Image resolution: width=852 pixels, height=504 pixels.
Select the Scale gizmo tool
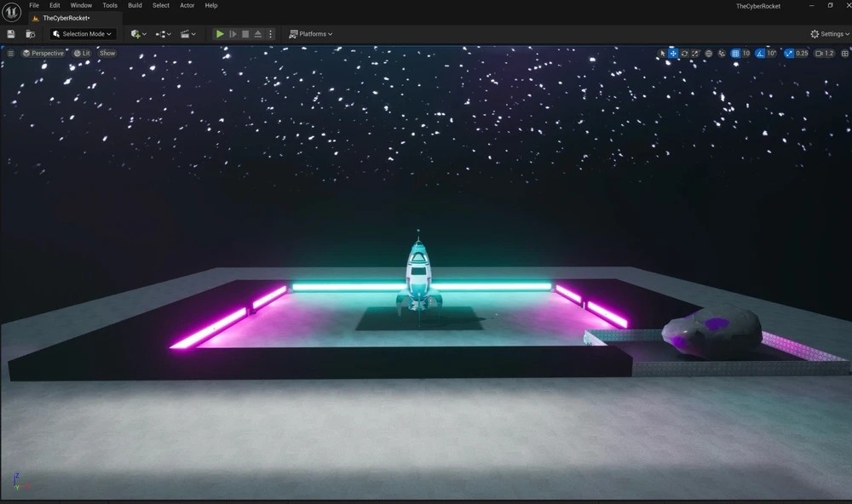coord(695,54)
